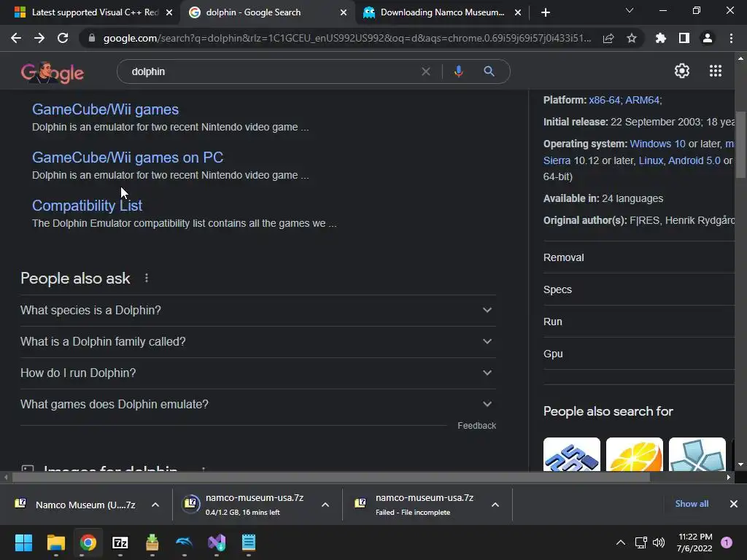The height and width of the screenshot is (560, 747).
Task: Open GameCube/Wii games on PC link
Action: [x=128, y=157]
